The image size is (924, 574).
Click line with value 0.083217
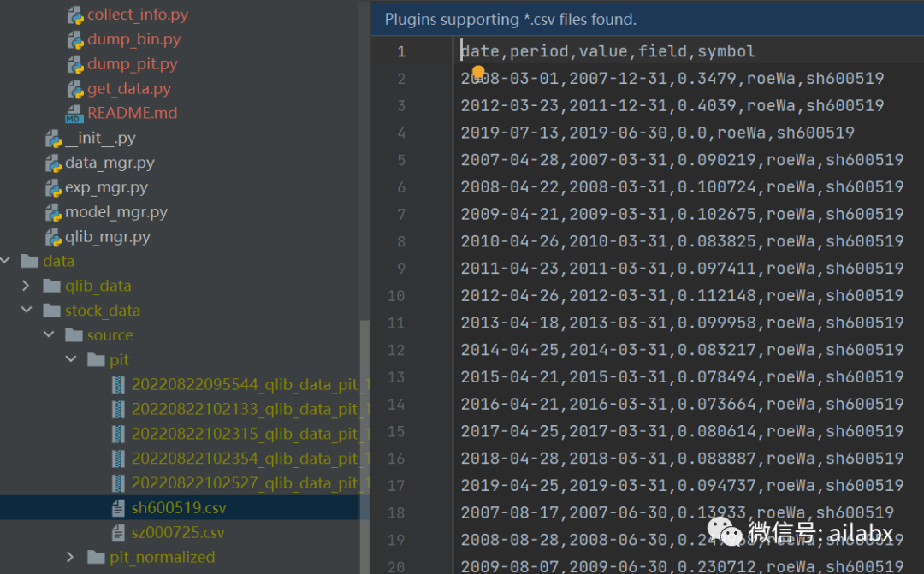(682, 350)
